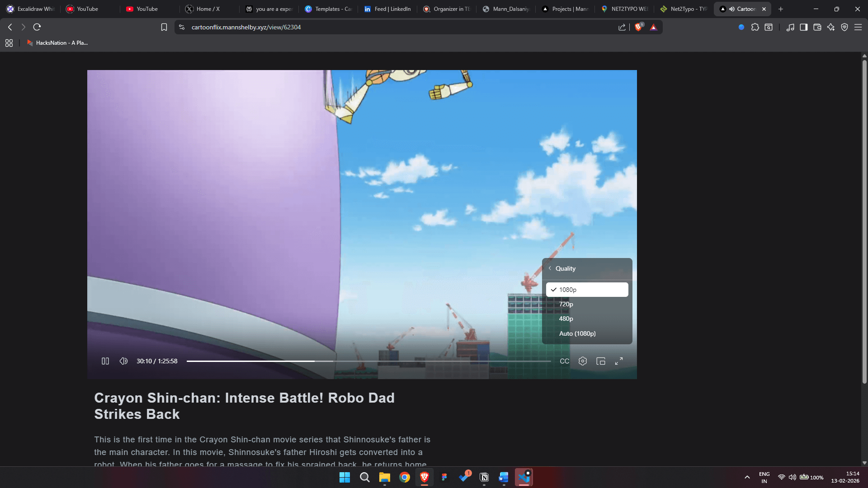Open the player settings gear

[583, 361]
